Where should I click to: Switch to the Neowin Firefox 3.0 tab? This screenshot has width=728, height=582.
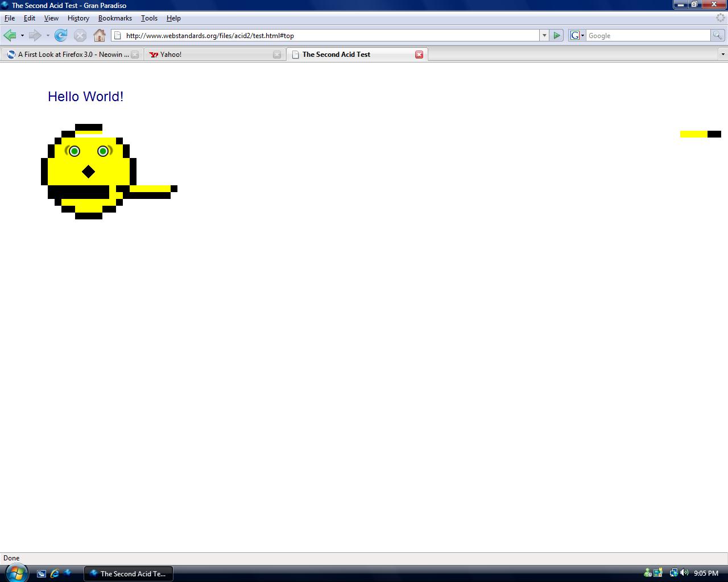pyautogui.click(x=73, y=55)
